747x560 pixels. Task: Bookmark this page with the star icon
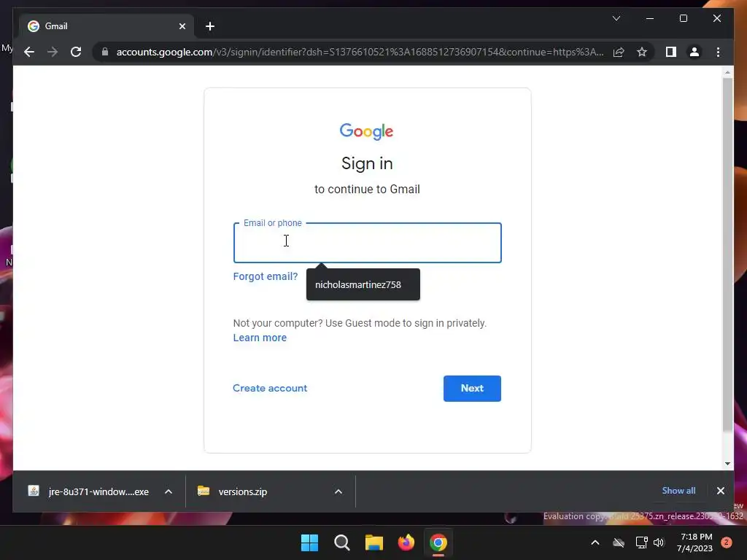[x=642, y=52]
